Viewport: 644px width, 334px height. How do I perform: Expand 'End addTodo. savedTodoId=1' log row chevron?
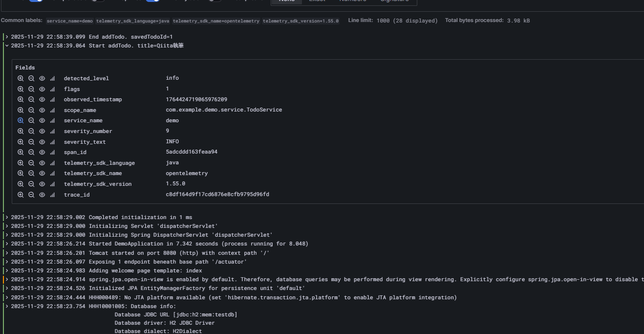point(7,37)
